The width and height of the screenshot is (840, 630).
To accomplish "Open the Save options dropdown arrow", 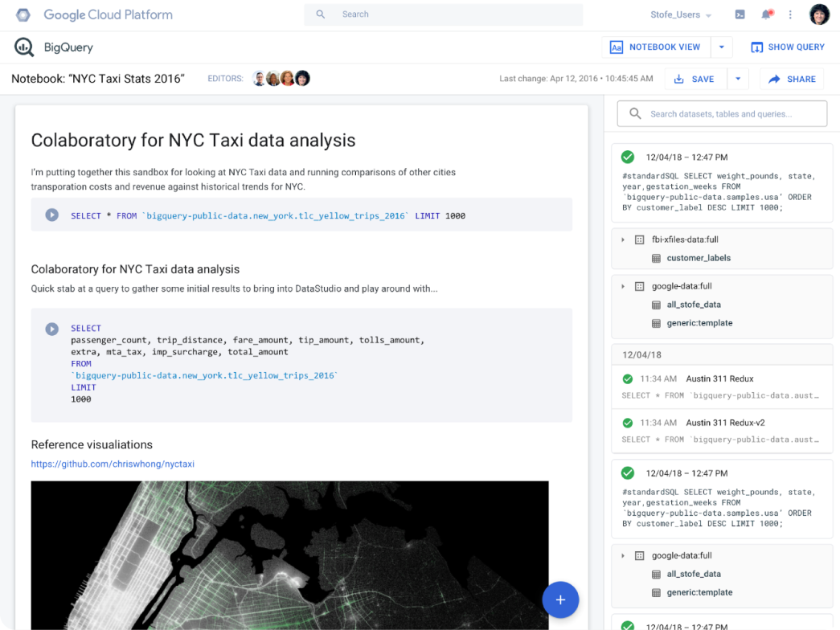I will (x=738, y=79).
